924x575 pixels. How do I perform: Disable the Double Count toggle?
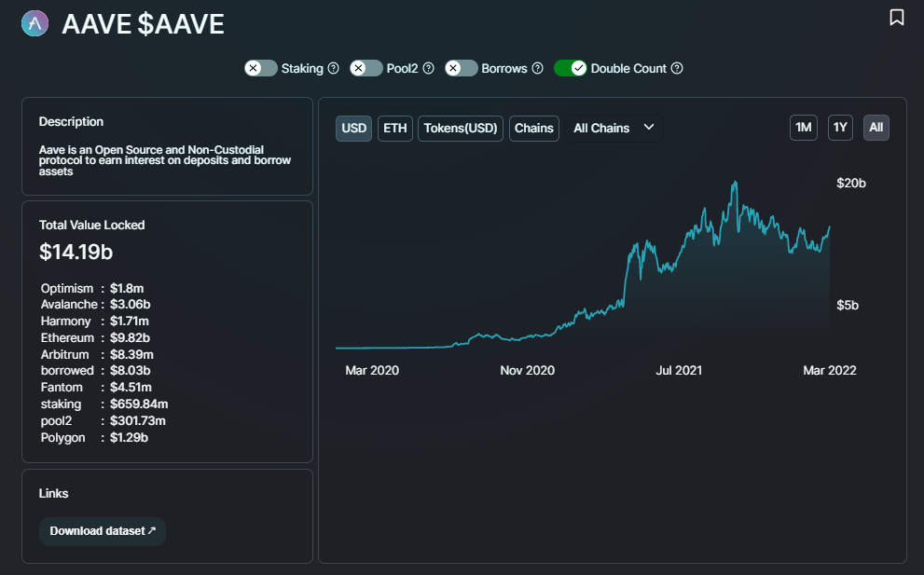pos(570,68)
